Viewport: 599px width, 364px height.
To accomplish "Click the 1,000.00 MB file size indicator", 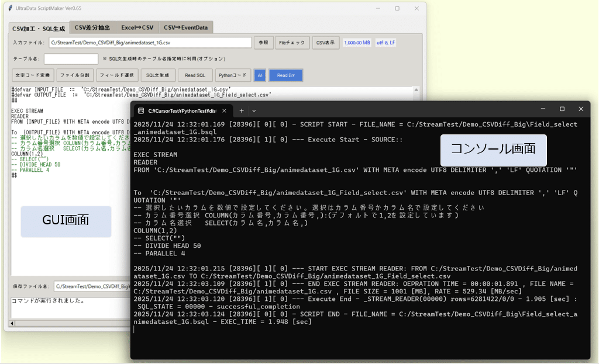I will (357, 42).
